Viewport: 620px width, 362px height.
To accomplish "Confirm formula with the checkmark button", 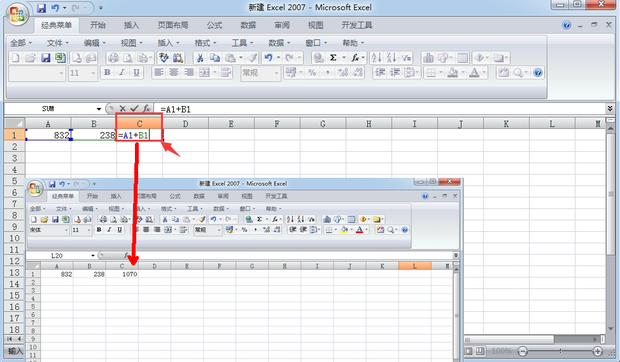I will click(x=134, y=108).
